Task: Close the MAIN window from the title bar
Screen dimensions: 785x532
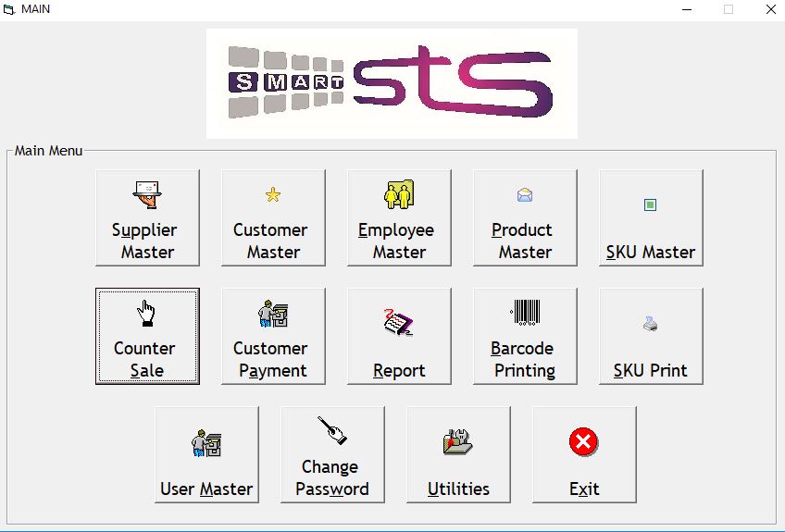Action: coord(771,9)
